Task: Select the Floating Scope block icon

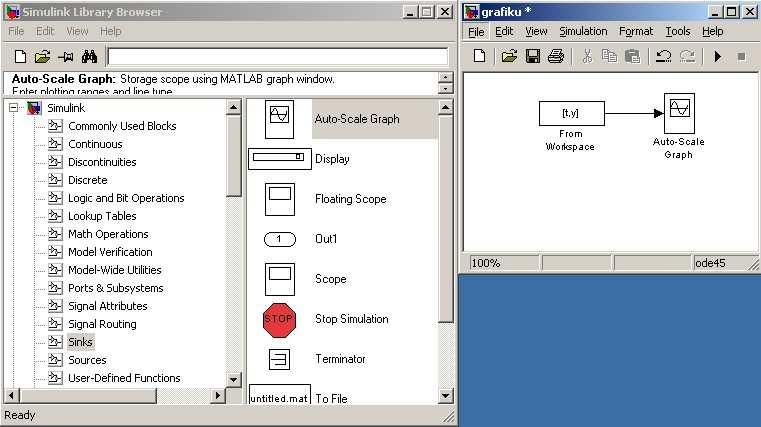Action: point(280,199)
